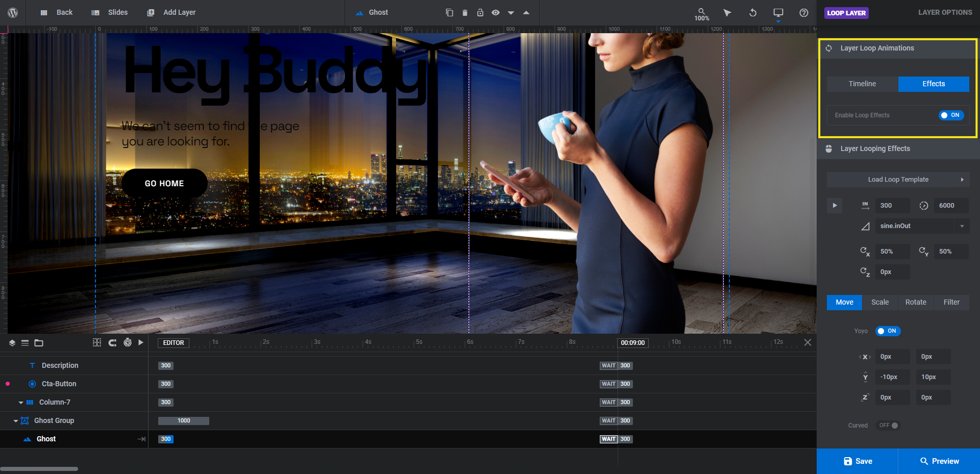Screen dimensions: 980x474
Task: Select the Timeline tab
Action: point(862,84)
